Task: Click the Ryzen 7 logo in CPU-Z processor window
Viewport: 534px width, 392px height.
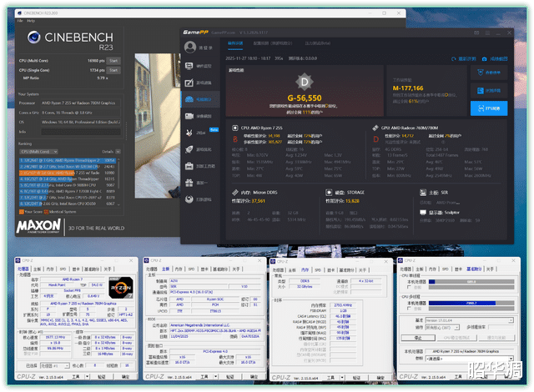Action: coord(120,288)
